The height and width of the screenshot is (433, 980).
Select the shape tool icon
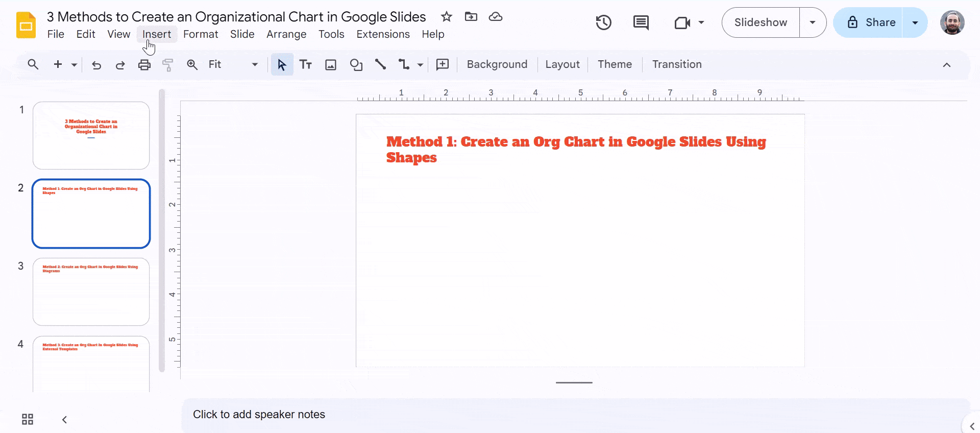pyautogui.click(x=356, y=65)
